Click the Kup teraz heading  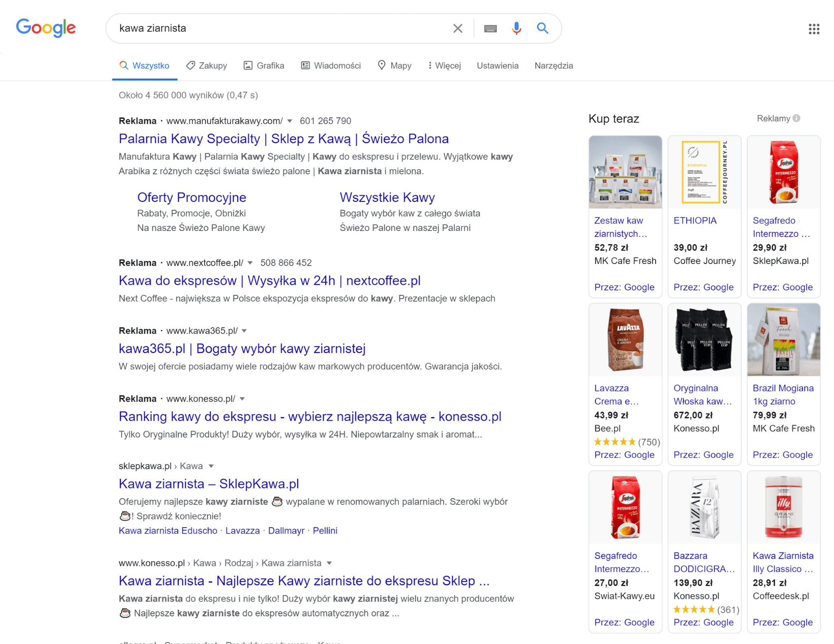[x=614, y=119]
